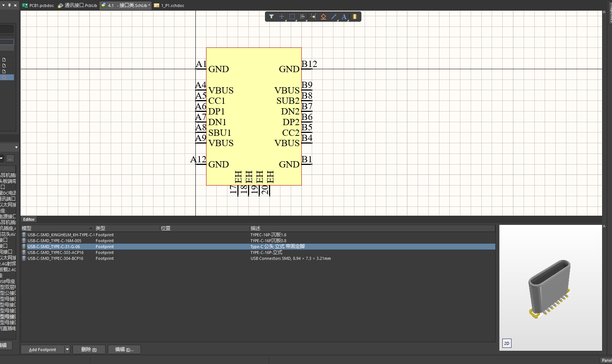Click the 编辑 button in left panel

pos(6,345)
